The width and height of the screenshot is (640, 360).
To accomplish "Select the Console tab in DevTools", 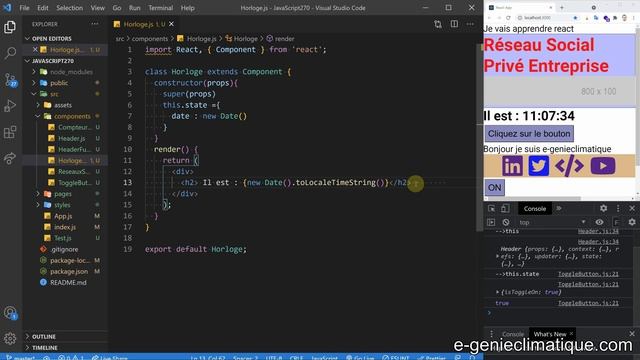I will tap(535, 208).
